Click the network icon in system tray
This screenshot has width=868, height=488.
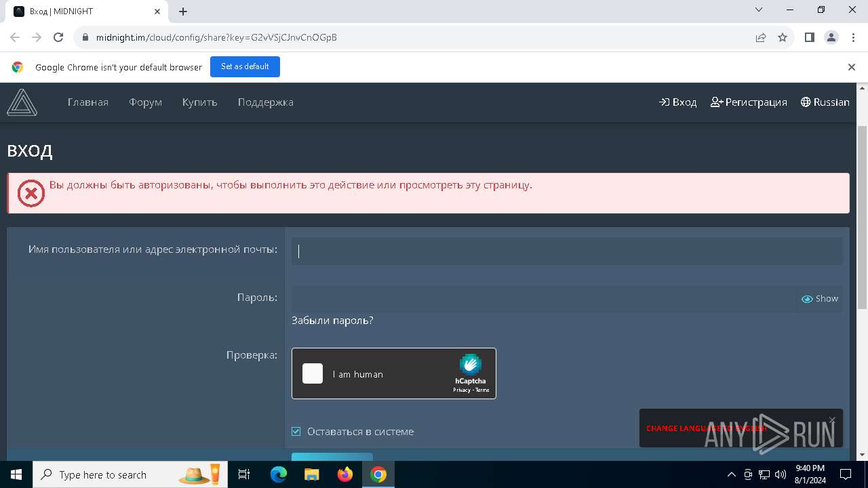764,474
